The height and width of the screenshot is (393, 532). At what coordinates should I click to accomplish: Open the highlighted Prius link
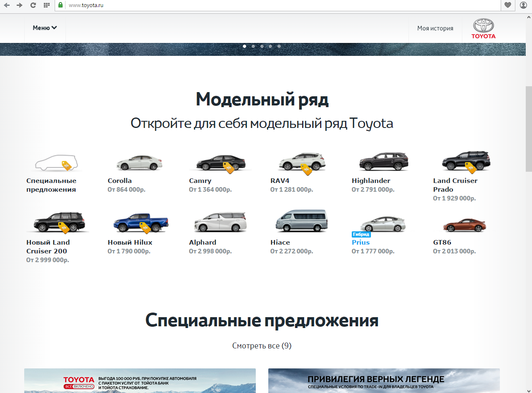point(361,243)
